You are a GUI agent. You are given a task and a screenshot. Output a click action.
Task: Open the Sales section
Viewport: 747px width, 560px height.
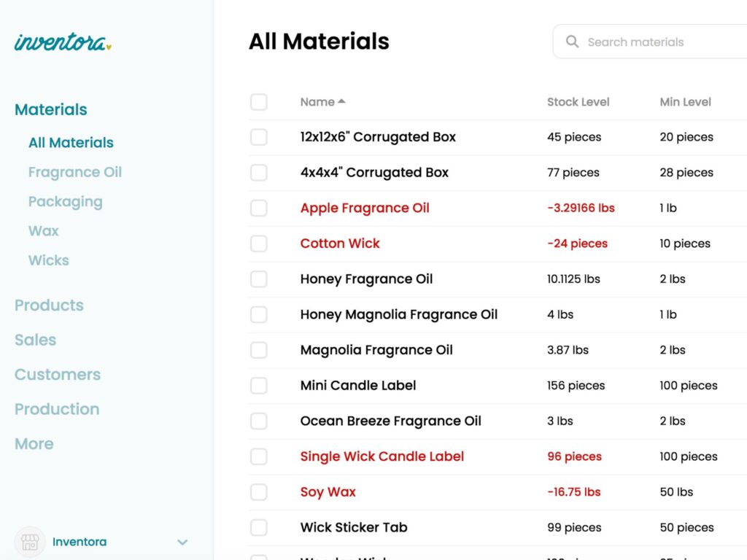pyautogui.click(x=35, y=340)
